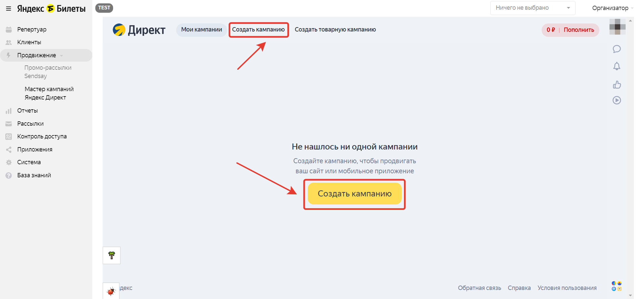The image size is (644, 299).
Task: Open the Ничего не выбрано dropdown
Action: pyautogui.click(x=533, y=8)
